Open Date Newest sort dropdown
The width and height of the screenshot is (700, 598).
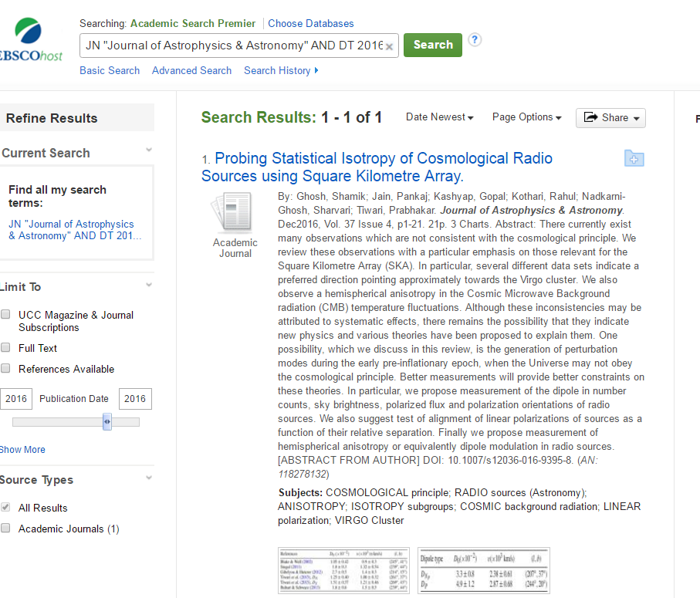pos(439,117)
